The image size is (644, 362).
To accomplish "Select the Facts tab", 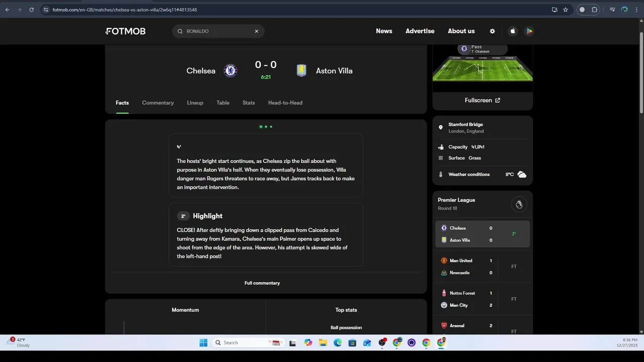I will (x=122, y=103).
